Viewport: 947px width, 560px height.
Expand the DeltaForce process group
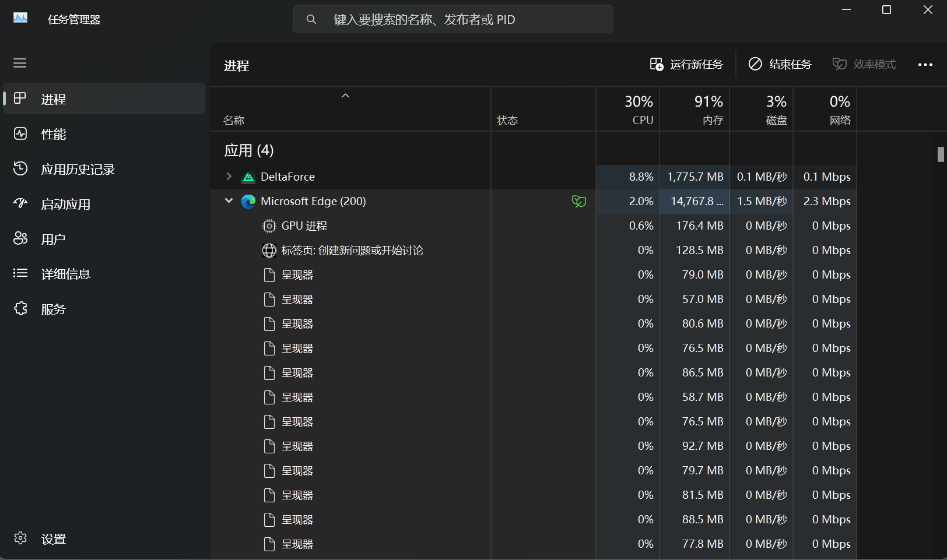(229, 177)
